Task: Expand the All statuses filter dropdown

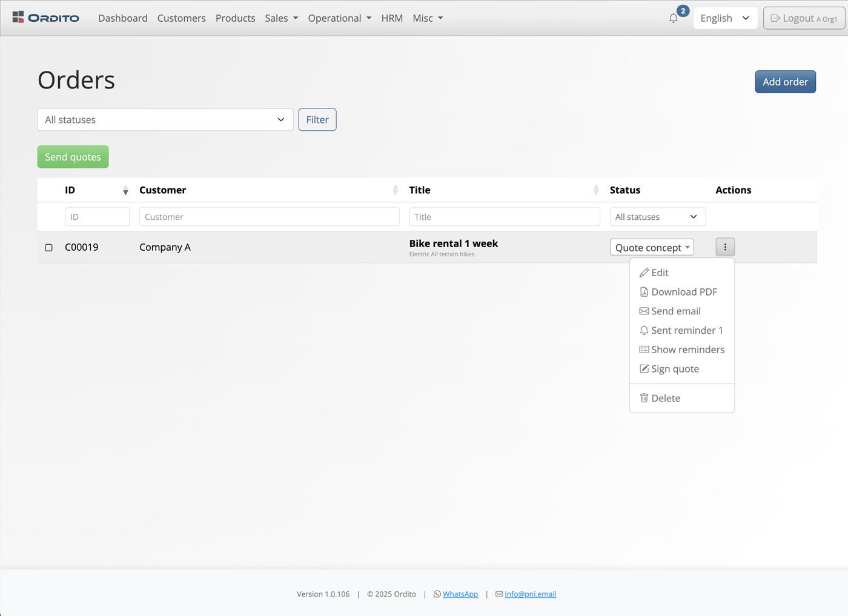Action: pos(165,120)
